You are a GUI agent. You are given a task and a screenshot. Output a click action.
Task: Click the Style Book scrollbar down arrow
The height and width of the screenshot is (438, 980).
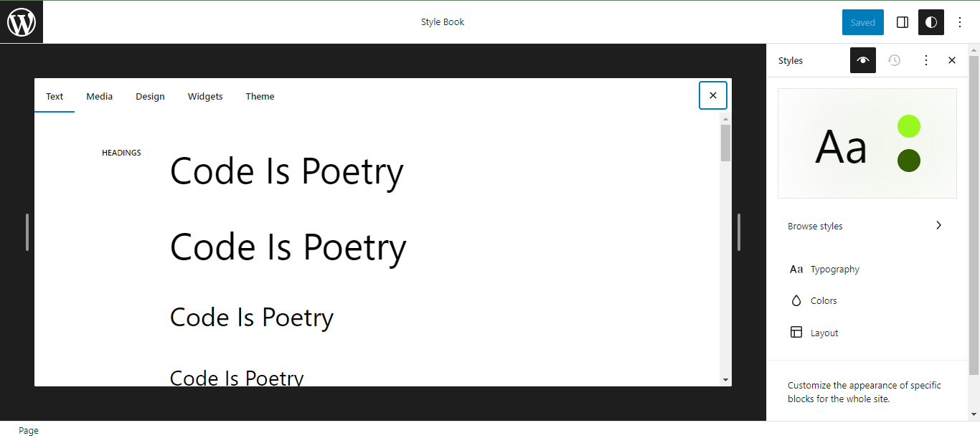coord(725,380)
